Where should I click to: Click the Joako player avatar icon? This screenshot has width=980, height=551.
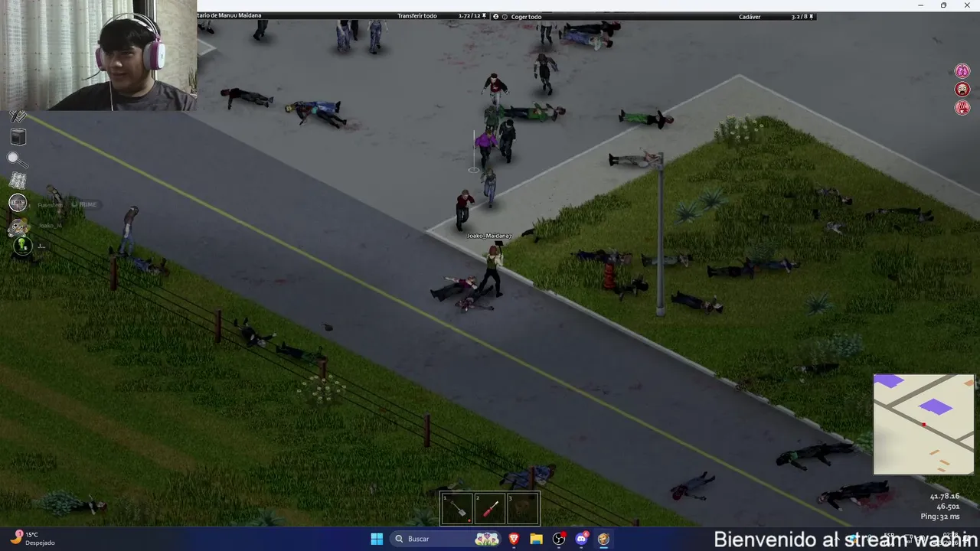click(19, 227)
